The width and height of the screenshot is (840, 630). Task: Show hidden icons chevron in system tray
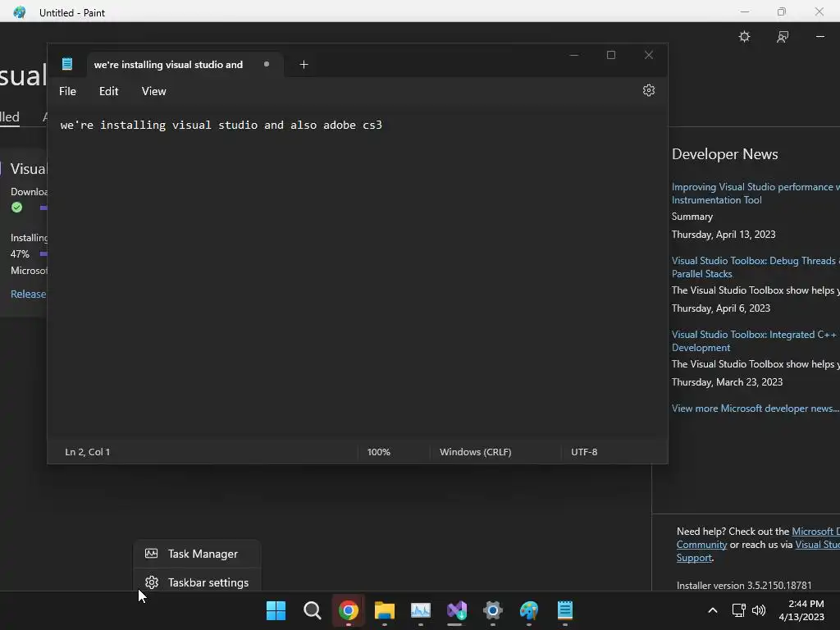pyautogui.click(x=713, y=610)
